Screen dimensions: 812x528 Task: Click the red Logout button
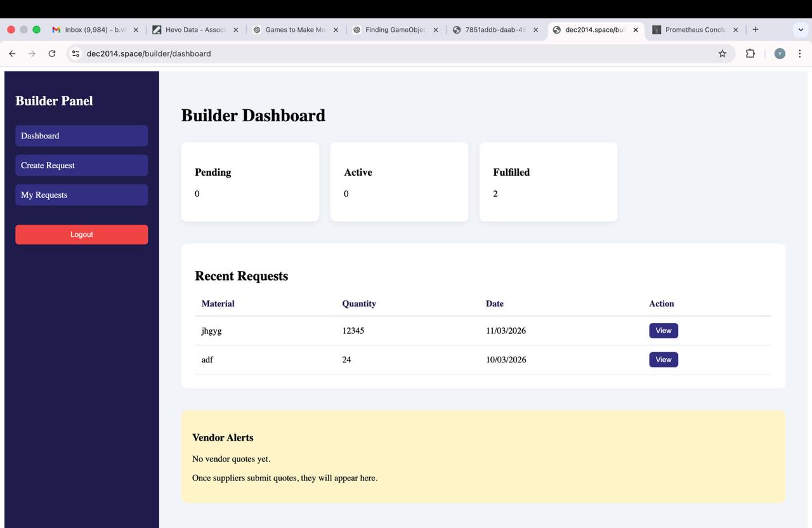coord(82,234)
